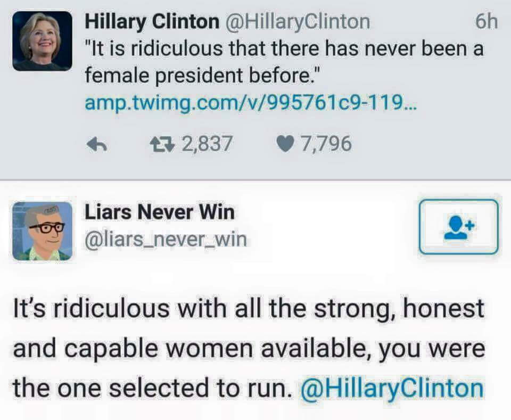Open Hillary Clinton's profile photo

43,41
